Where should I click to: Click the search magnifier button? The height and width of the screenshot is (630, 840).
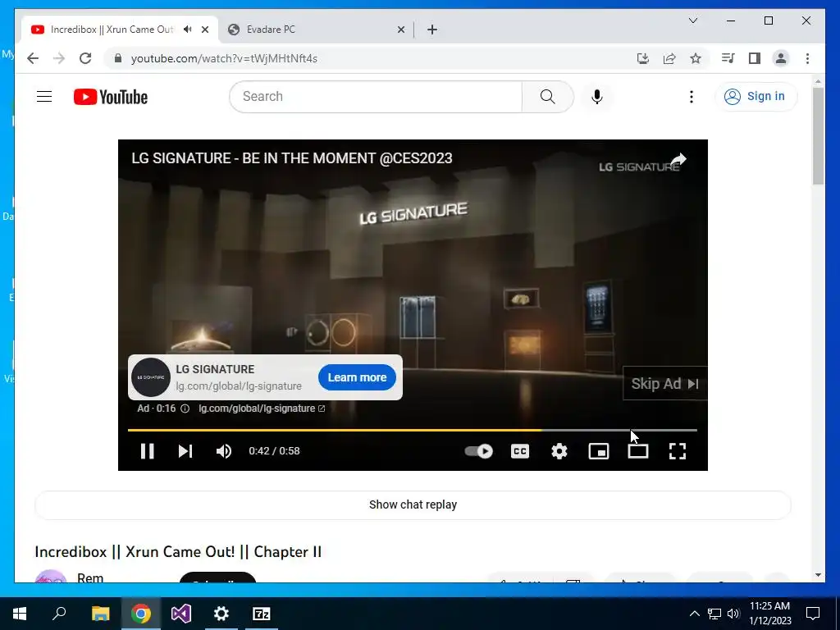point(547,97)
